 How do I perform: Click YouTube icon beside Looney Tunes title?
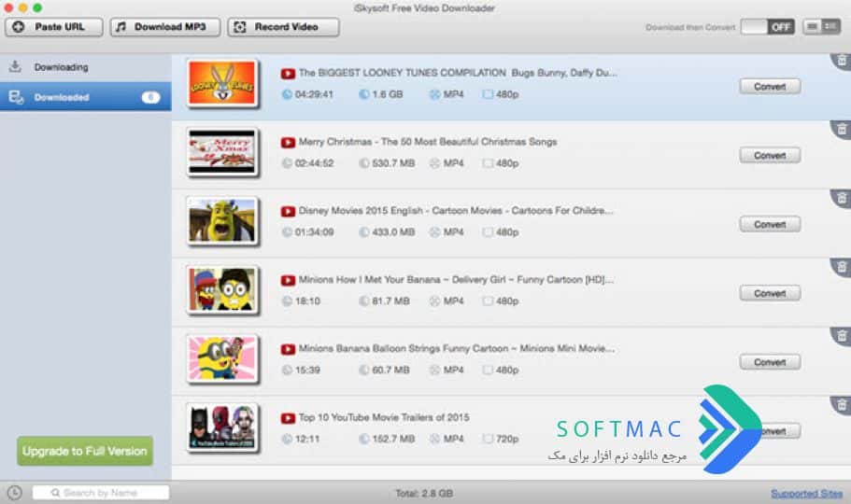[x=288, y=73]
